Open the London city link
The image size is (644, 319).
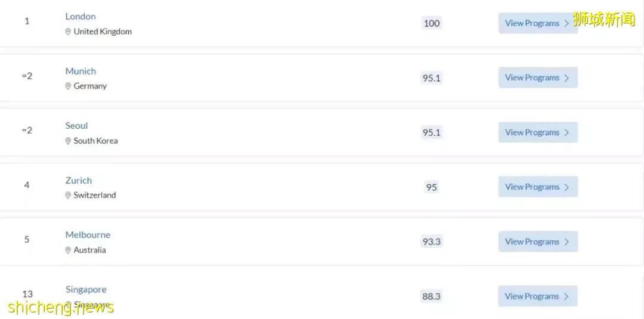point(80,17)
